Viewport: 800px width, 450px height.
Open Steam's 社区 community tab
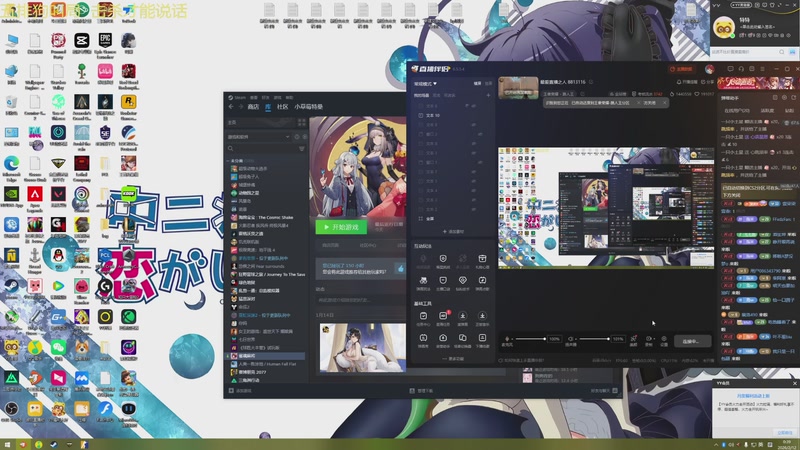(x=283, y=107)
